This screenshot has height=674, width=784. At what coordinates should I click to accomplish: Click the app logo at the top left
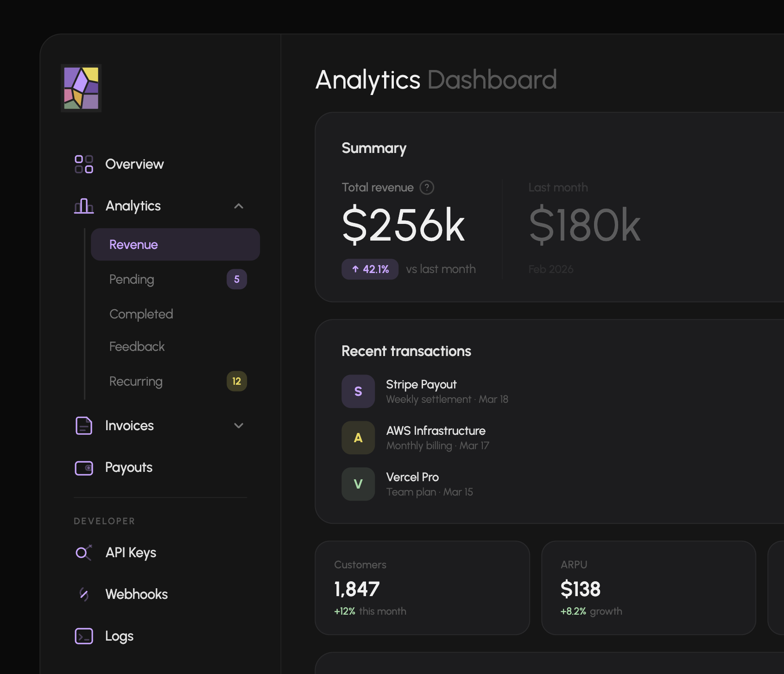pos(81,88)
